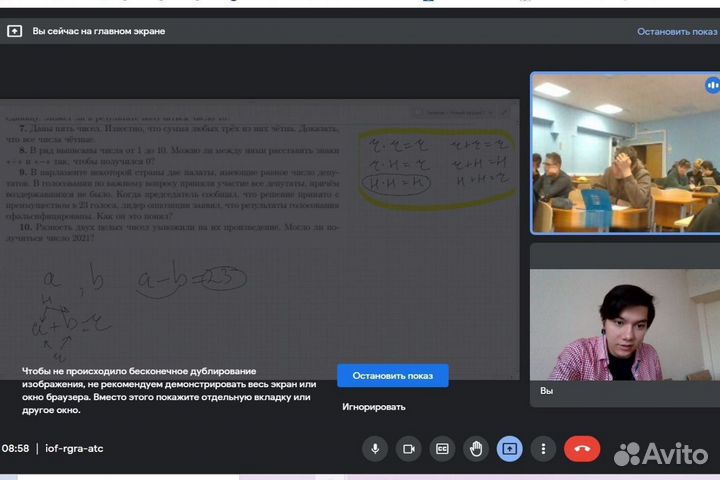Viewport: 720px width, 480px height.
Task: Click the text Вы сейчас на главном экране
Action: pyautogui.click(x=99, y=31)
